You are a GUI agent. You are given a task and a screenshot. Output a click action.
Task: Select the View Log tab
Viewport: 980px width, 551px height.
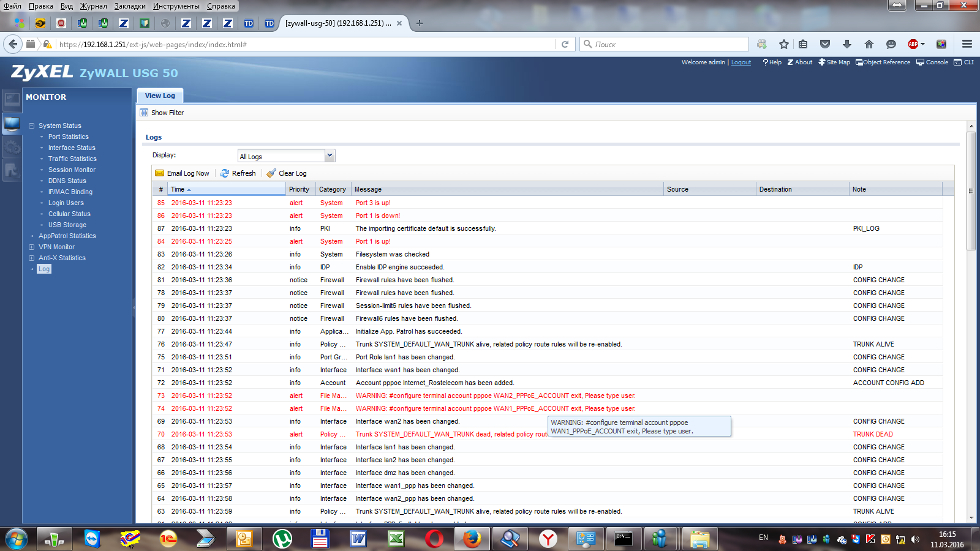pos(160,96)
